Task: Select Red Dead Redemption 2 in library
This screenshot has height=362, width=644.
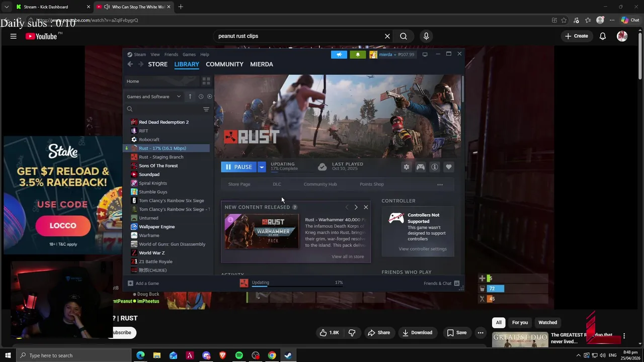Action: [x=164, y=122]
